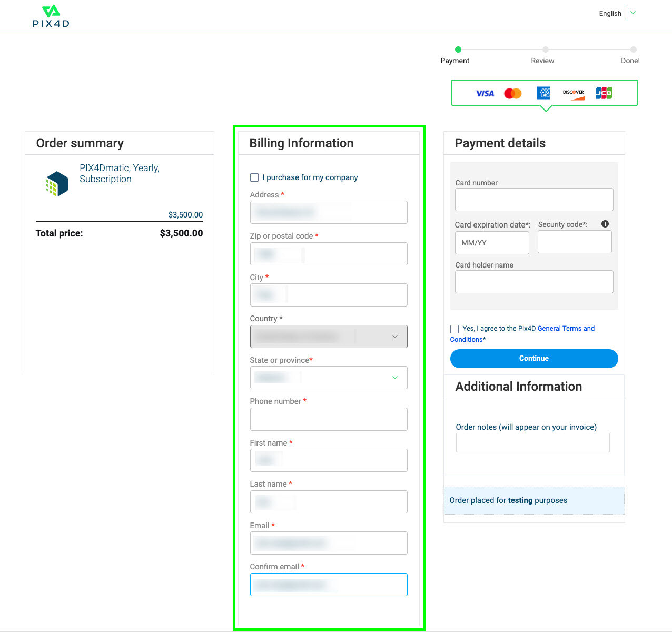This screenshot has height=642, width=672.
Task: Click the security code info icon
Action: tap(605, 223)
